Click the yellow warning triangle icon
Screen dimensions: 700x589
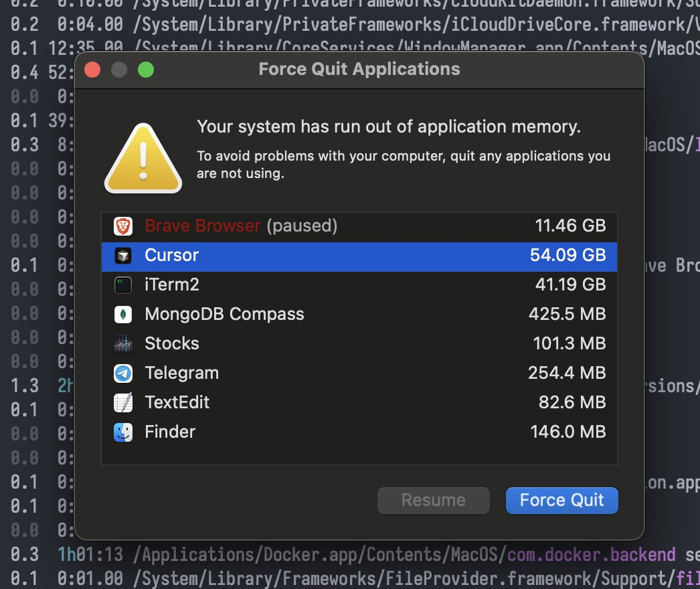pyautogui.click(x=143, y=159)
